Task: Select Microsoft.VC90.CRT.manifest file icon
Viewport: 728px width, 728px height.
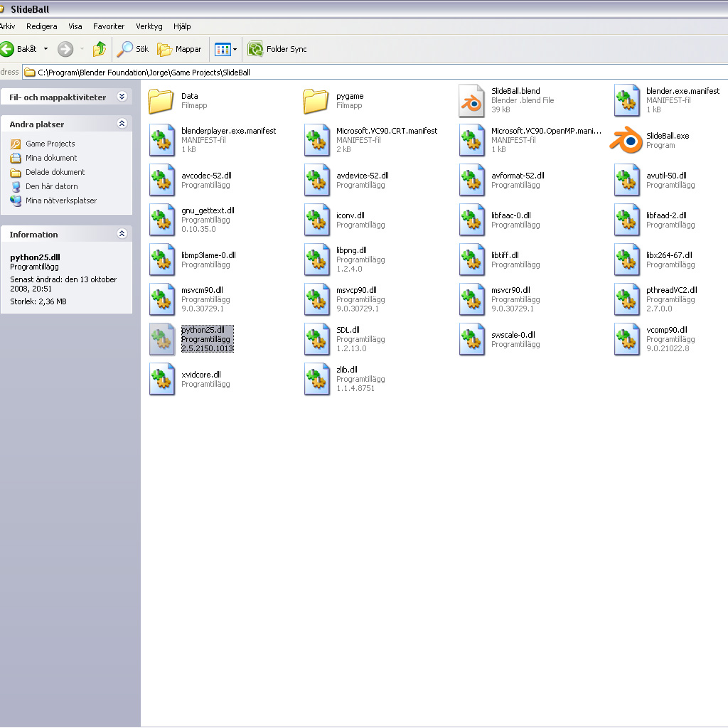Action: point(317,140)
